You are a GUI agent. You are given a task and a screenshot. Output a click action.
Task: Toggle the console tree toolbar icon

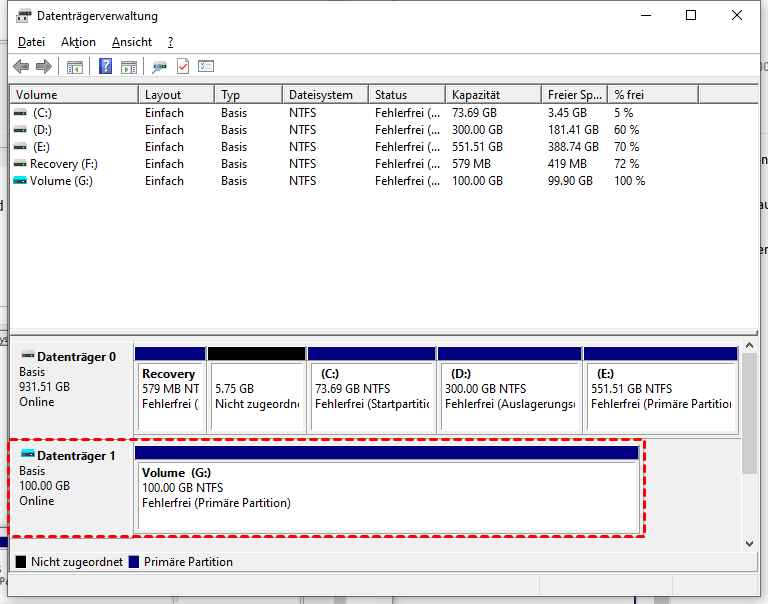click(75, 67)
